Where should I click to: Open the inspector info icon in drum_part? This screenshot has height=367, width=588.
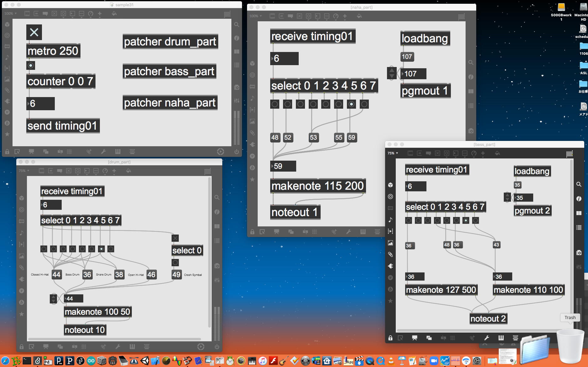point(217,212)
